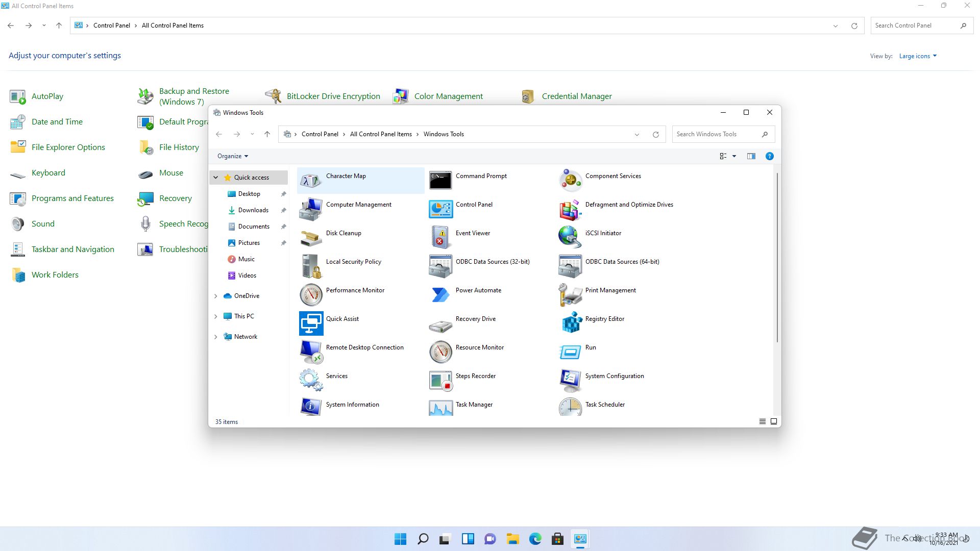Launch the Computer Management icon
This screenshot has height=551, width=980.
[311, 209]
